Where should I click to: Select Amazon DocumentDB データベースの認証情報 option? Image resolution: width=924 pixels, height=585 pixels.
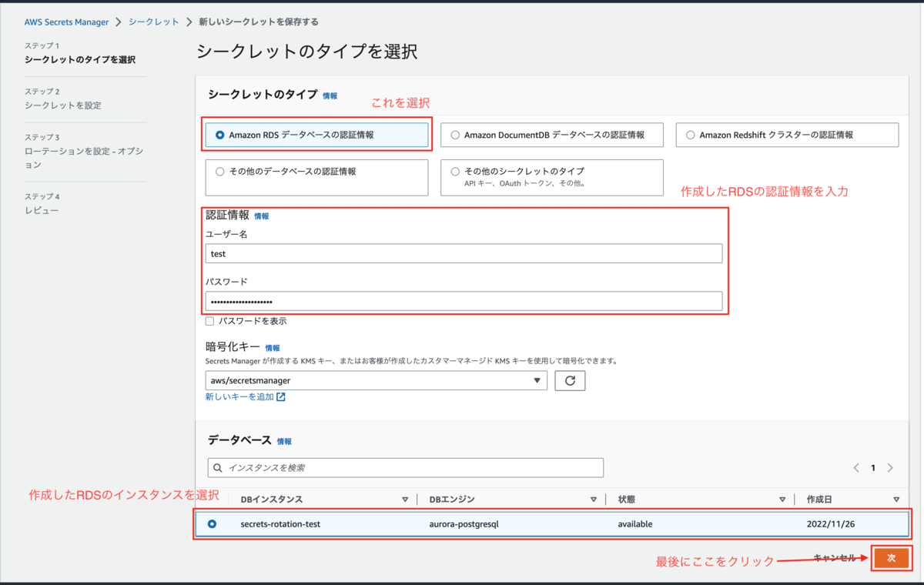click(552, 135)
